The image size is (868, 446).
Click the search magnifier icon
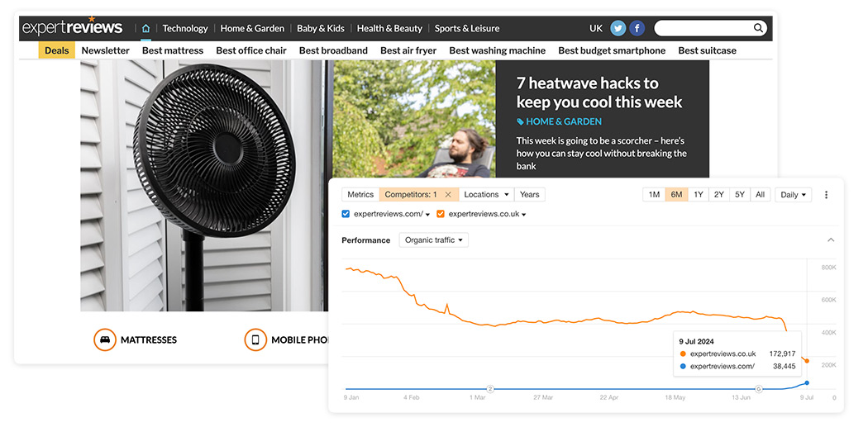[758, 27]
